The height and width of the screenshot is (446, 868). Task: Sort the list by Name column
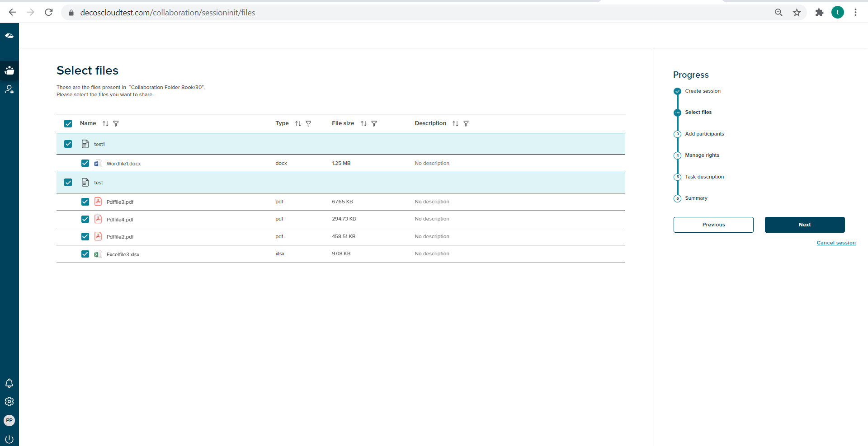(x=105, y=124)
